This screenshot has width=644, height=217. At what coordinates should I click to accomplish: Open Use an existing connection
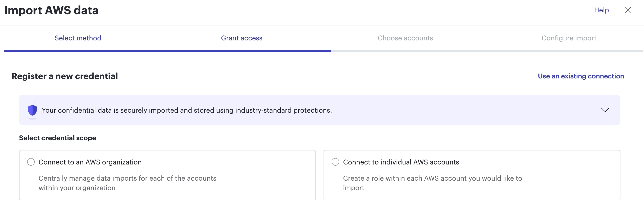580,76
